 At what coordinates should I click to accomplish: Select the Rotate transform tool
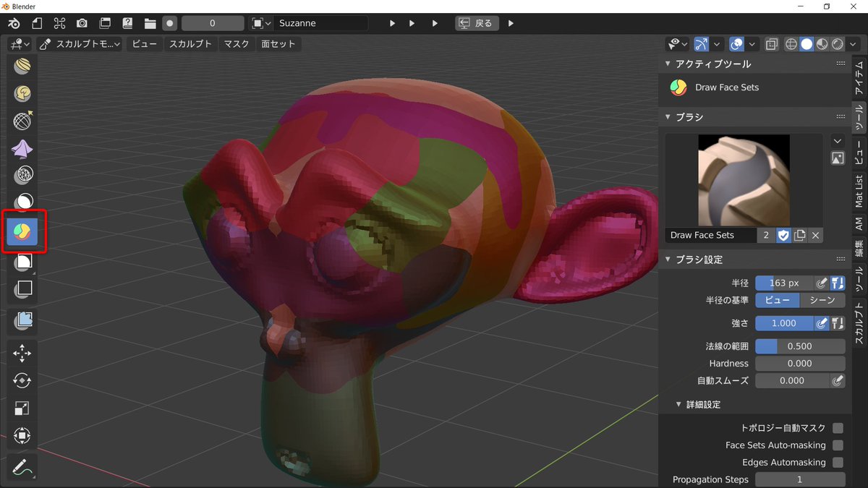23,380
